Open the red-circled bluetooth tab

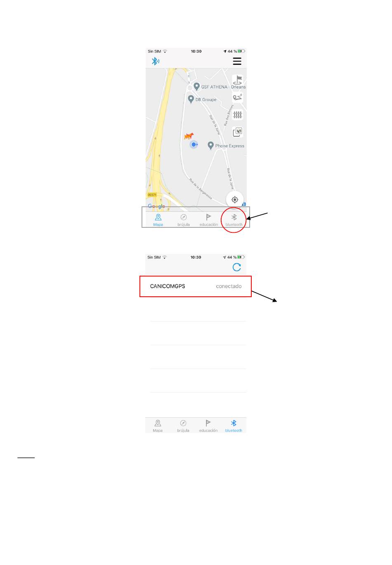pyautogui.click(x=234, y=220)
